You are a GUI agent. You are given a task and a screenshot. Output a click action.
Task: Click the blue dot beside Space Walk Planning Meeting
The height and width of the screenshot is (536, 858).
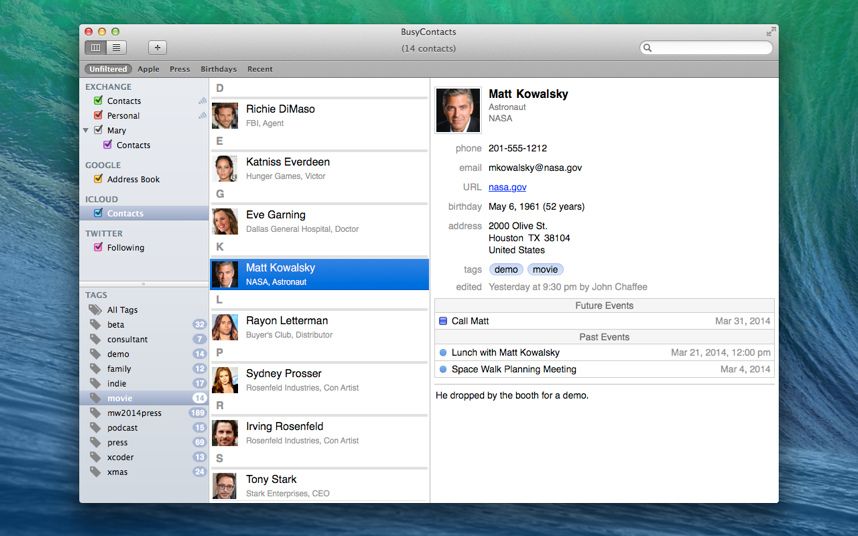pyautogui.click(x=443, y=369)
